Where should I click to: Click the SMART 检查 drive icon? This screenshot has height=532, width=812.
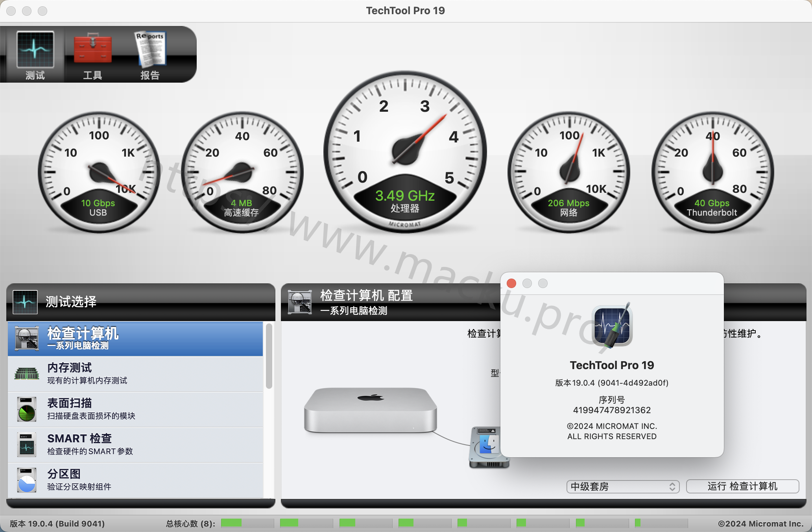click(x=27, y=445)
